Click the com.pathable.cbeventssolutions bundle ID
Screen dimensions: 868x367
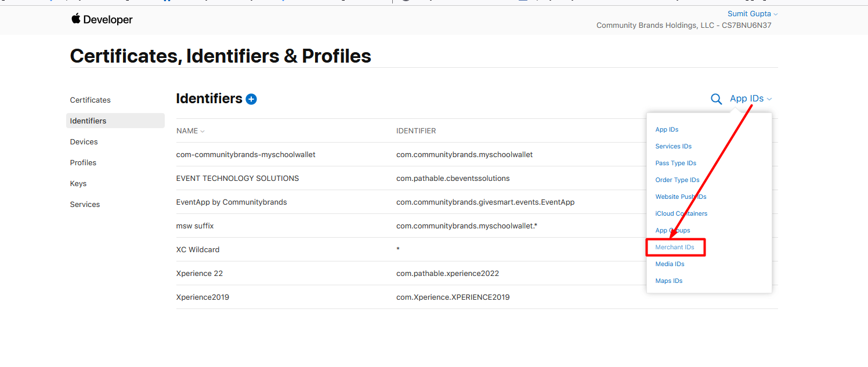(x=453, y=179)
